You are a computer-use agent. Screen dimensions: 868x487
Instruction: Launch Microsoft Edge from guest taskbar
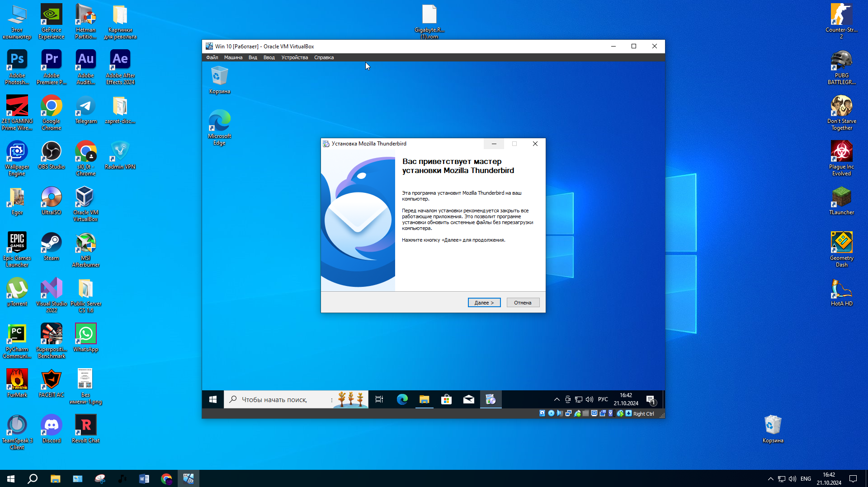click(402, 399)
